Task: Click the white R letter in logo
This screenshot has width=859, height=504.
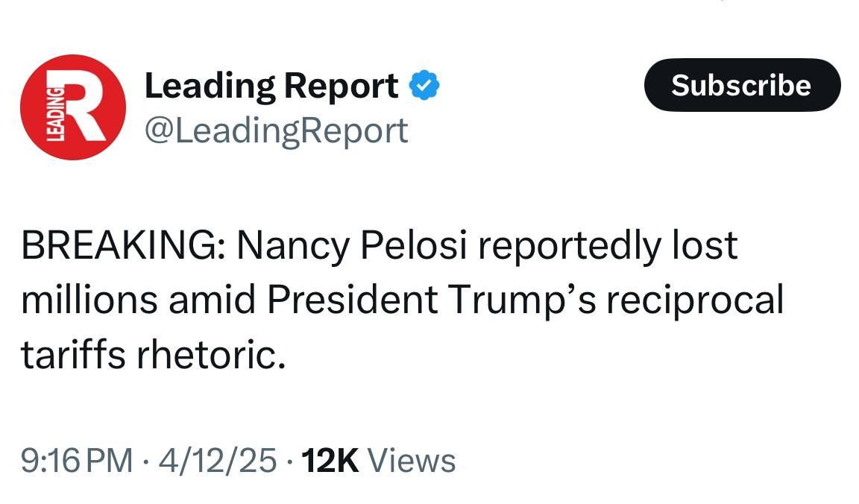Action: point(84,107)
